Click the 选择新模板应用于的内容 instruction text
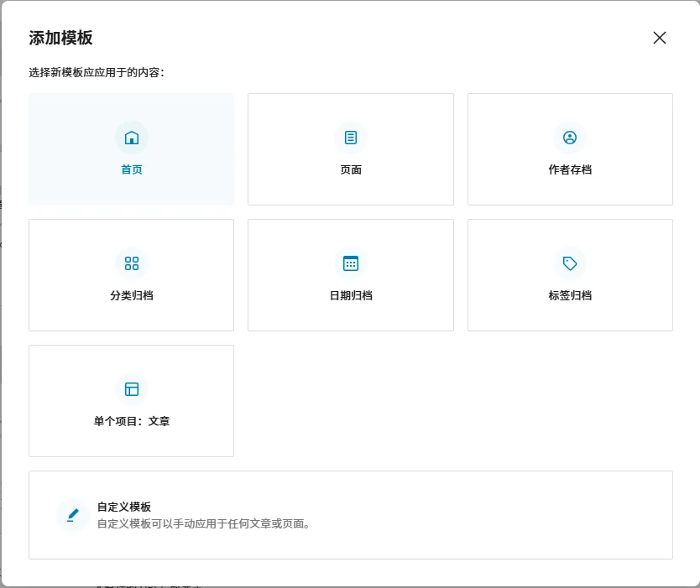This screenshot has width=700, height=588. pos(97,72)
